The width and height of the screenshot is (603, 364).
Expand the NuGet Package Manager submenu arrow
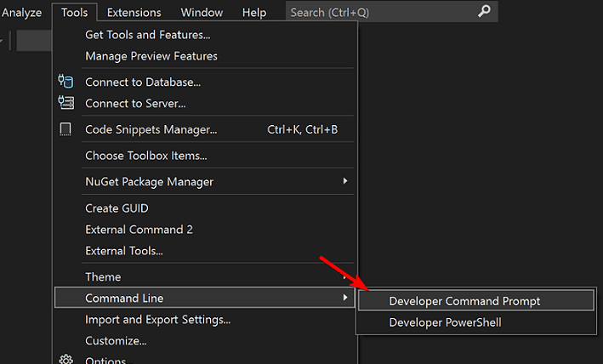344,181
